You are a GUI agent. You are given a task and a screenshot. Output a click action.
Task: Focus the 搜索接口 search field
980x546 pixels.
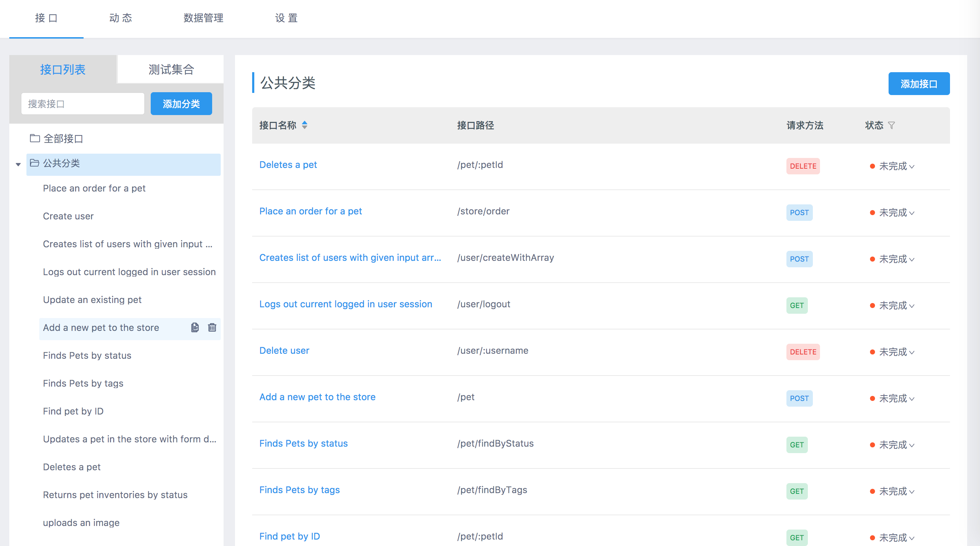(x=82, y=104)
